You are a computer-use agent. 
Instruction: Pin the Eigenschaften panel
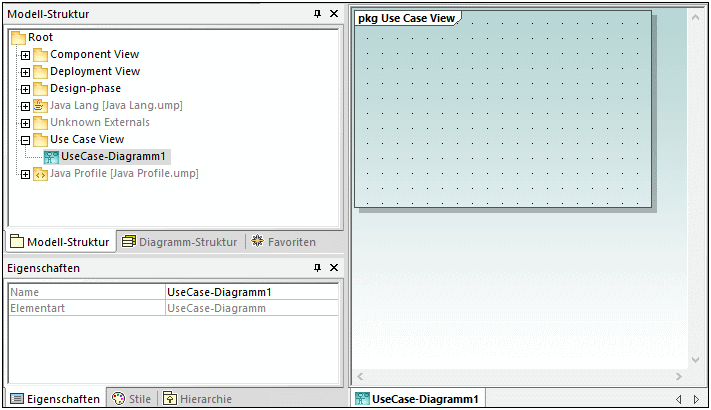click(317, 268)
